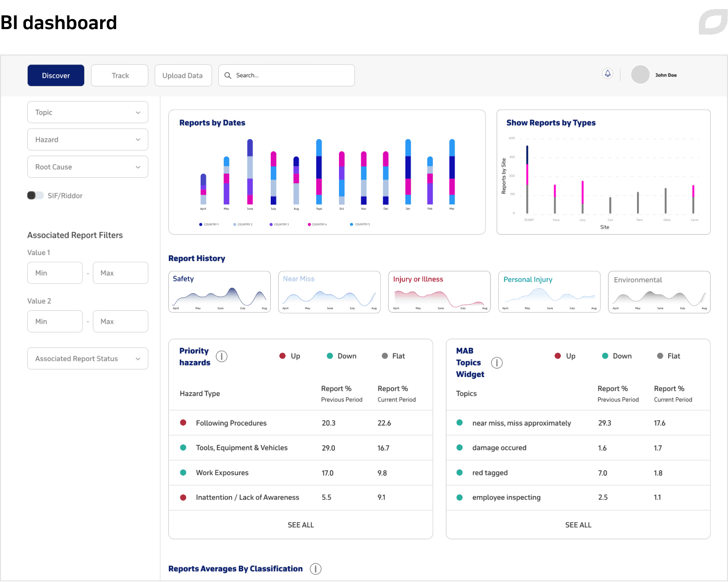The width and height of the screenshot is (728, 582).
Task: Click SEE ALL under MAB Topics Widget
Action: click(578, 525)
